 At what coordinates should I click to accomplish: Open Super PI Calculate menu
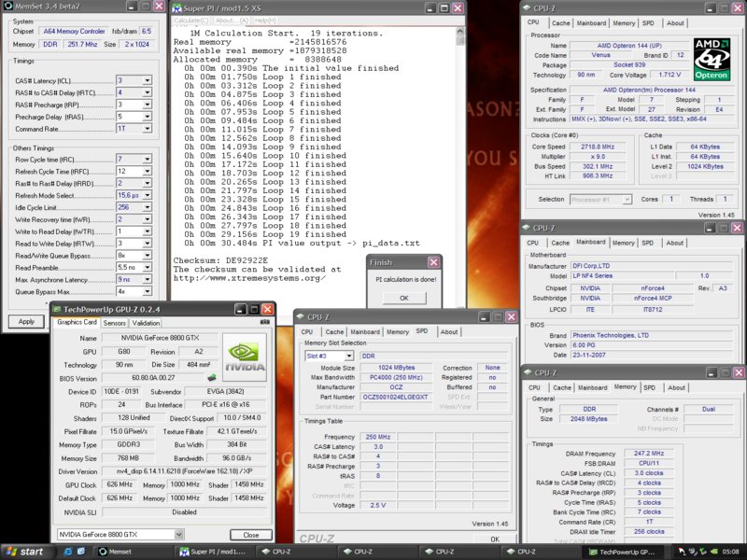[x=190, y=21]
